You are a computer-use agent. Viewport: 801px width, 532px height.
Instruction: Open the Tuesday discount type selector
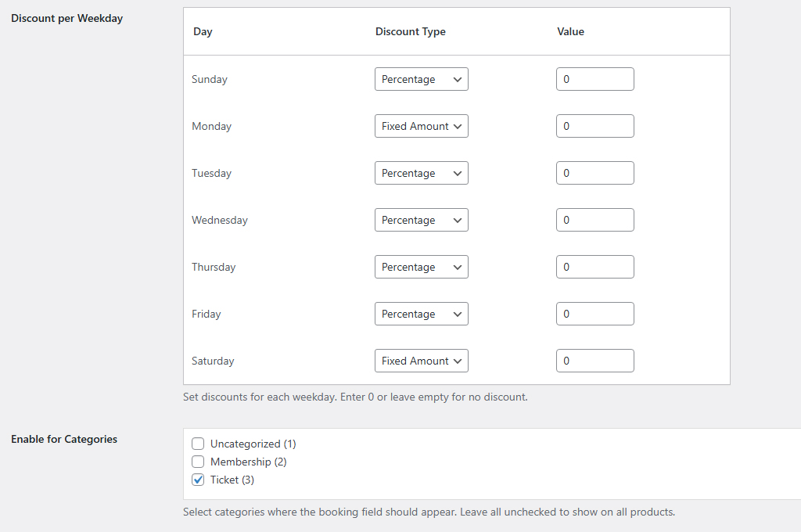pyautogui.click(x=421, y=173)
